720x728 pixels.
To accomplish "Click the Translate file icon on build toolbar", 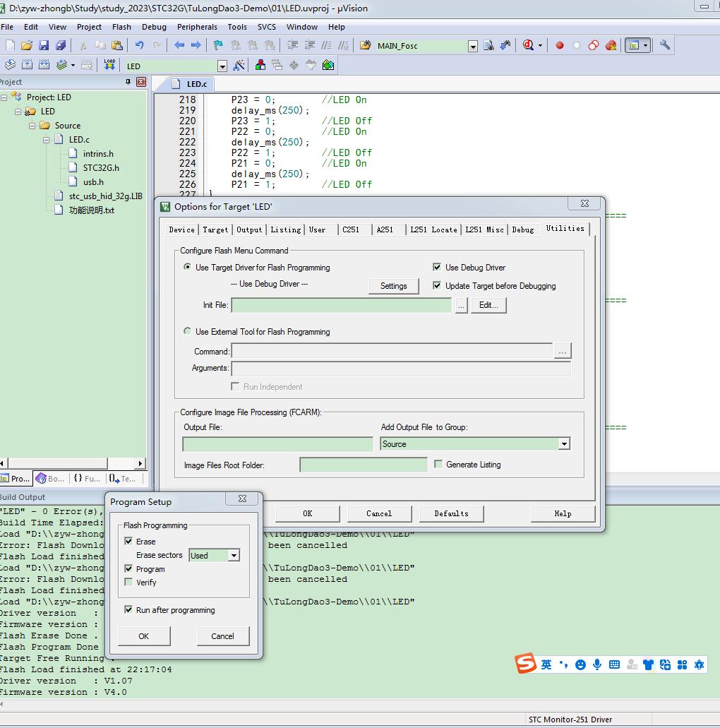I will tap(10, 65).
